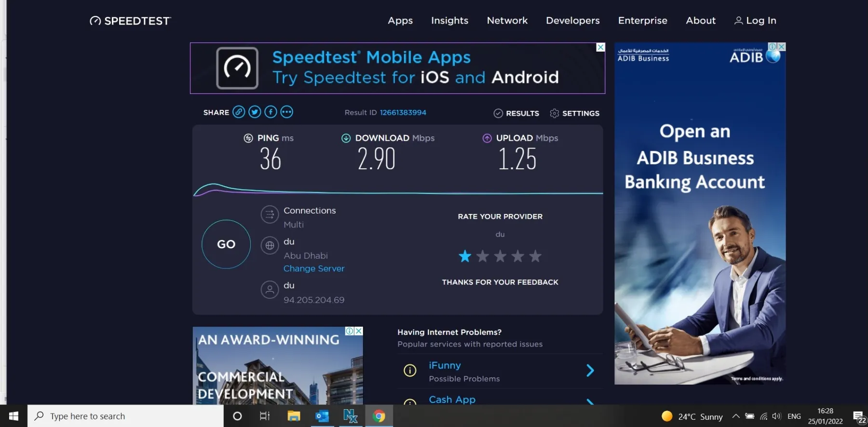Open Settings gear on results panel

click(x=574, y=113)
